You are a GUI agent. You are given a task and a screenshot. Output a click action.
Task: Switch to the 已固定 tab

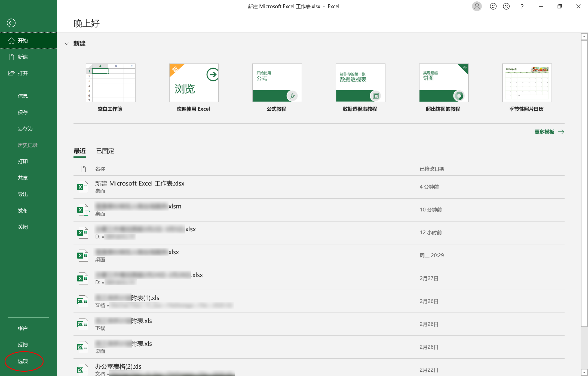tap(105, 151)
